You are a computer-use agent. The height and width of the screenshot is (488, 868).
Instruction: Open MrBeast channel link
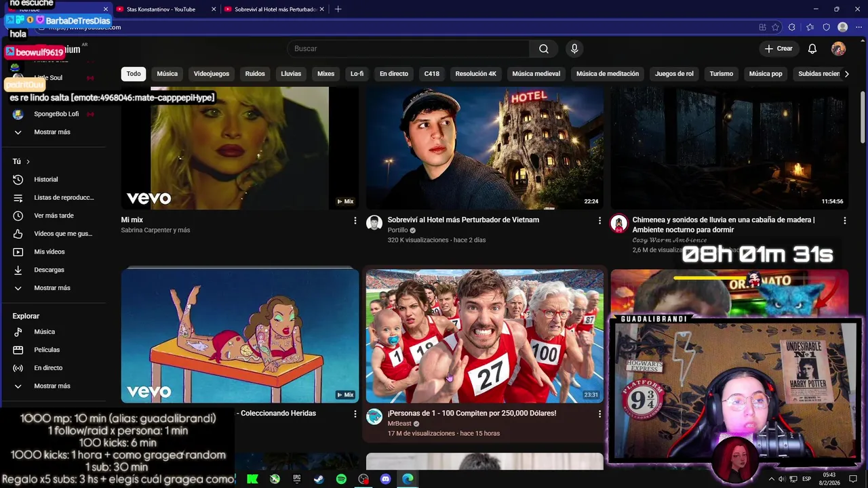pyautogui.click(x=399, y=424)
